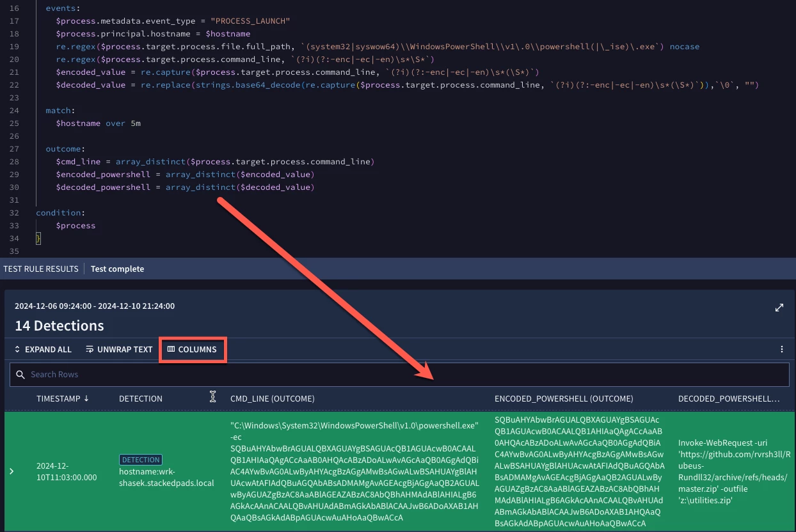Focus the Search Rows input field
796x532 pixels.
(x=399, y=375)
